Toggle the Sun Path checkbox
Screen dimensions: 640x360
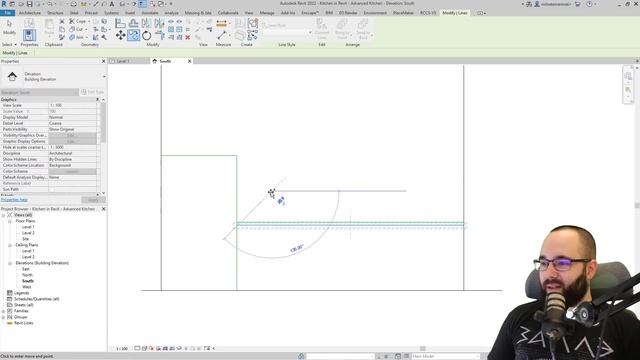(x=52, y=189)
